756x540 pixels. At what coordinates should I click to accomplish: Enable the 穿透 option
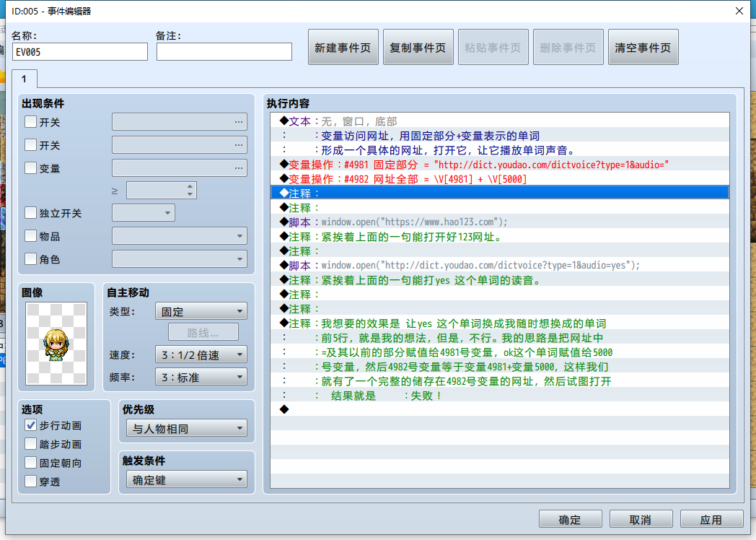tap(30, 482)
